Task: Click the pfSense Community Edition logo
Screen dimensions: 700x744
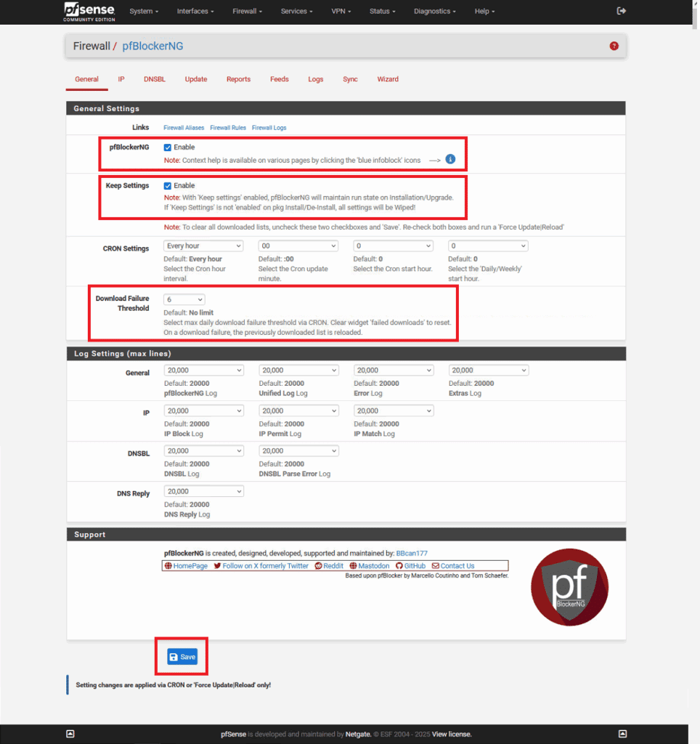Action: pyautogui.click(x=89, y=12)
